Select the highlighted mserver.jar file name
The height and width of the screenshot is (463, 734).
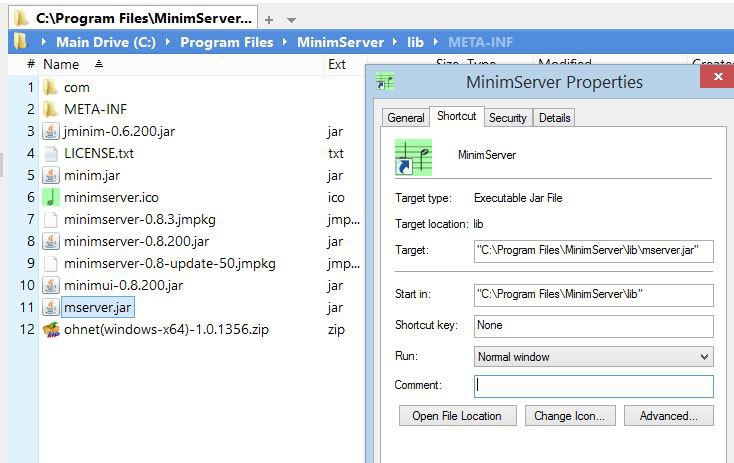tap(98, 307)
